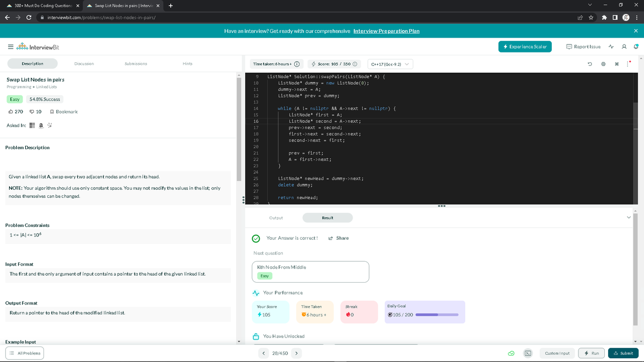This screenshot has height=362, width=644.
Task: Select the Result tab
Action: point(327,218)
